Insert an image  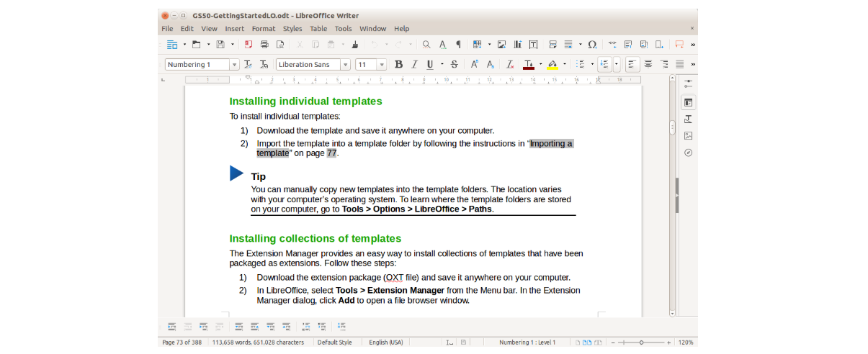(501, 45)
